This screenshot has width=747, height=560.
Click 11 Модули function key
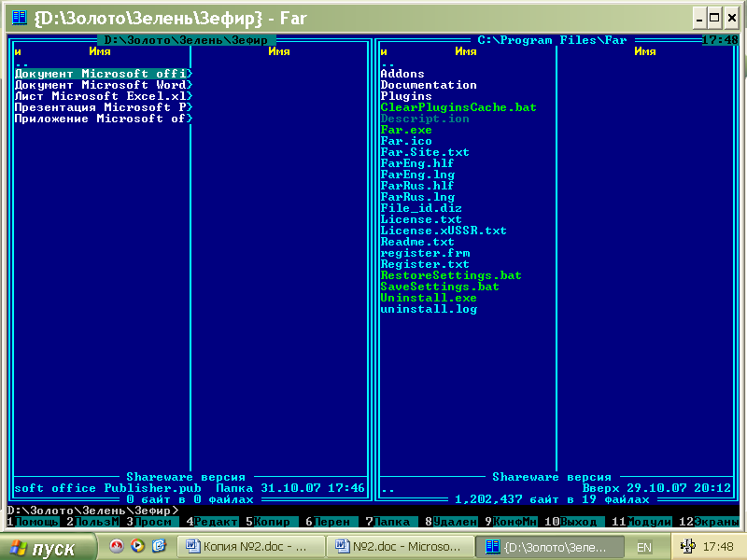(641, 522)
